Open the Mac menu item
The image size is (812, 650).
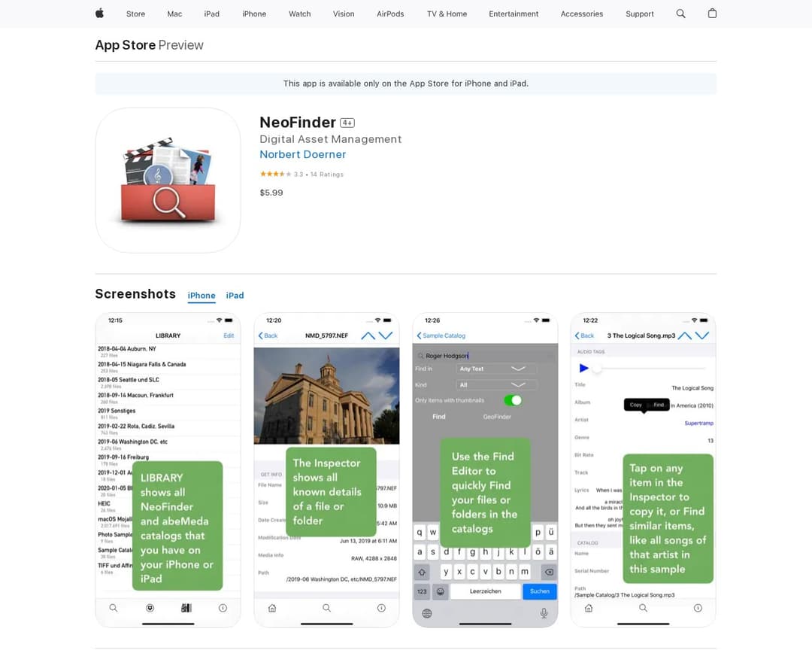pos(174,14)
